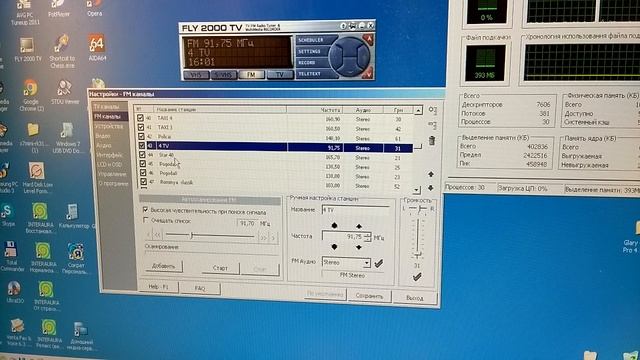This screenshot has width=640, height=360.
Task: Apply FM audio with the checkmark beside Stereo
Action: [x=379, y=264]
